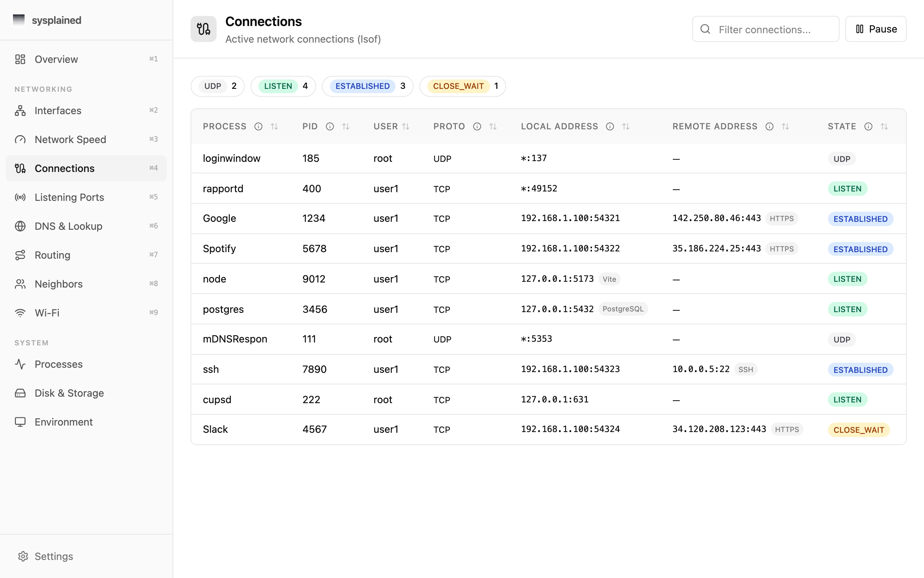Select the rapportd process row
Image resolution: width=924 pixels, height=578 pixels.
[x=548, y=189]
